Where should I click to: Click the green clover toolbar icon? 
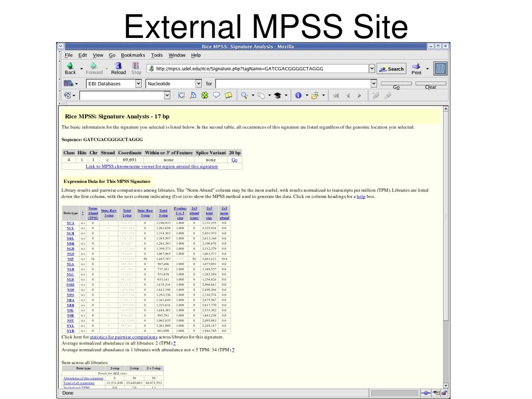click(x=205, y=96)
